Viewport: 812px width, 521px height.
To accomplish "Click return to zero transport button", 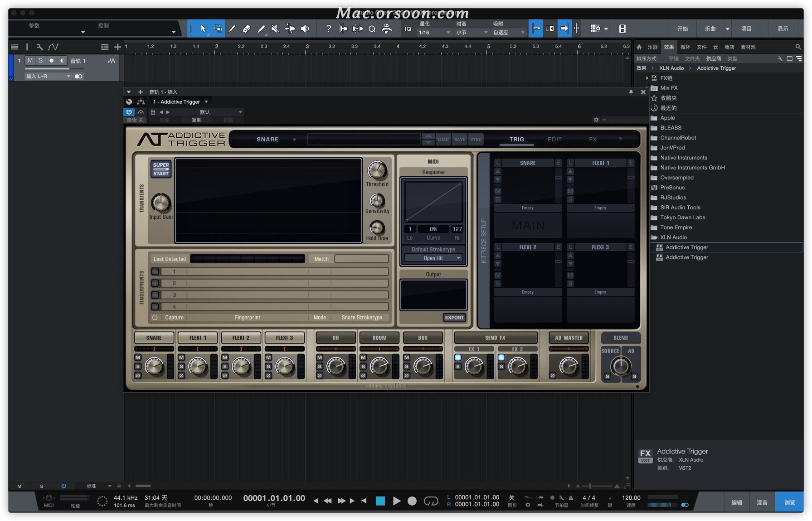I will tap(364, 501).
